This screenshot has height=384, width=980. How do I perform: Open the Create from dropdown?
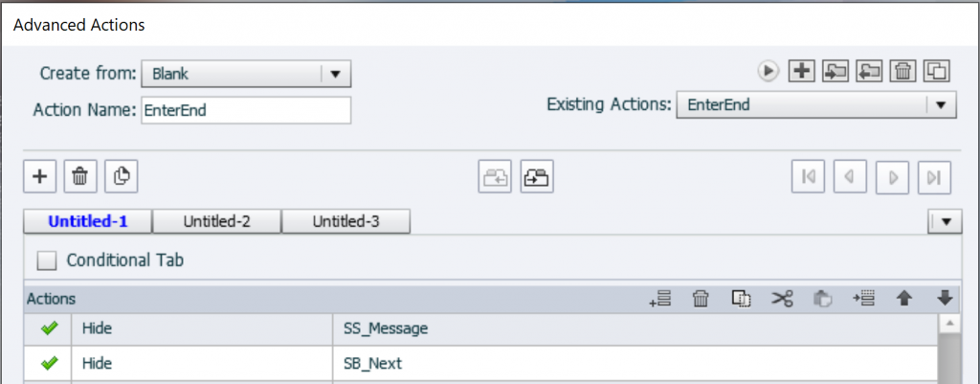(x=336, y=73)
